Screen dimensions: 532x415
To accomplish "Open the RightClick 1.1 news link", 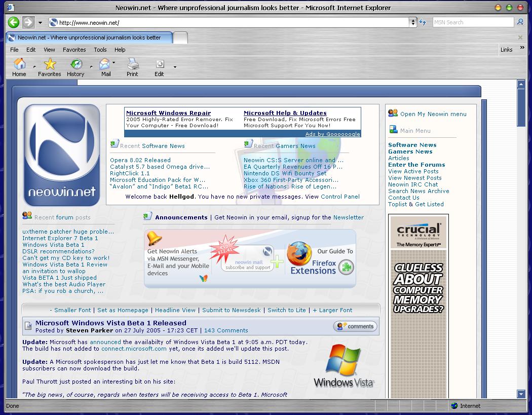I will tap(130, 173).
